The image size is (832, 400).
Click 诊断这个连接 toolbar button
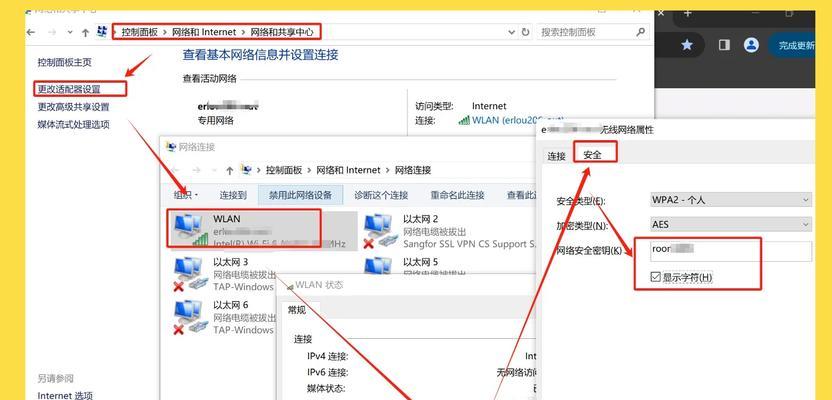(381, 195)
